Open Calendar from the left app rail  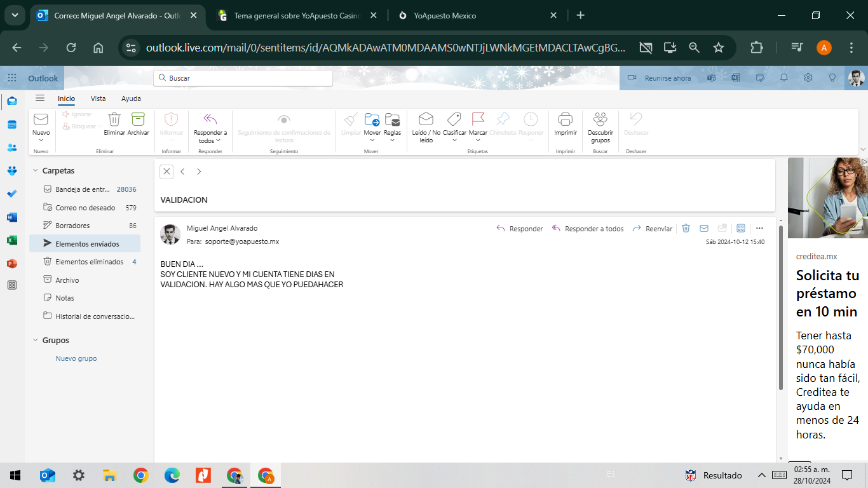tap(12, 125)
